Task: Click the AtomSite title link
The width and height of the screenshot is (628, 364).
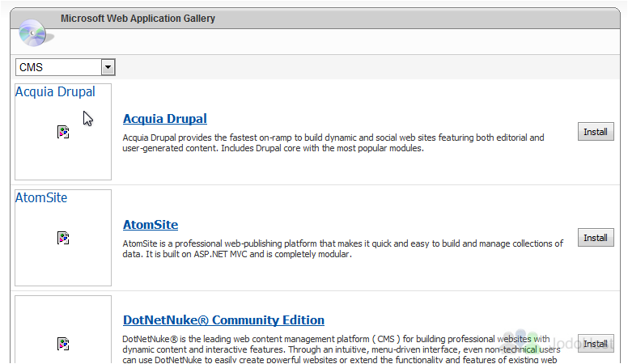Action: [151, 225]
